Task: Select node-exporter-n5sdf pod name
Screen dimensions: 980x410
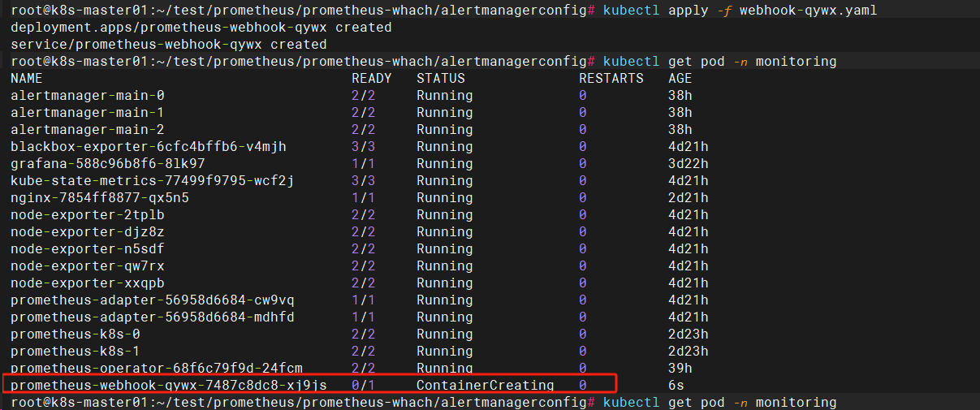Action: (x=88, y=249)
